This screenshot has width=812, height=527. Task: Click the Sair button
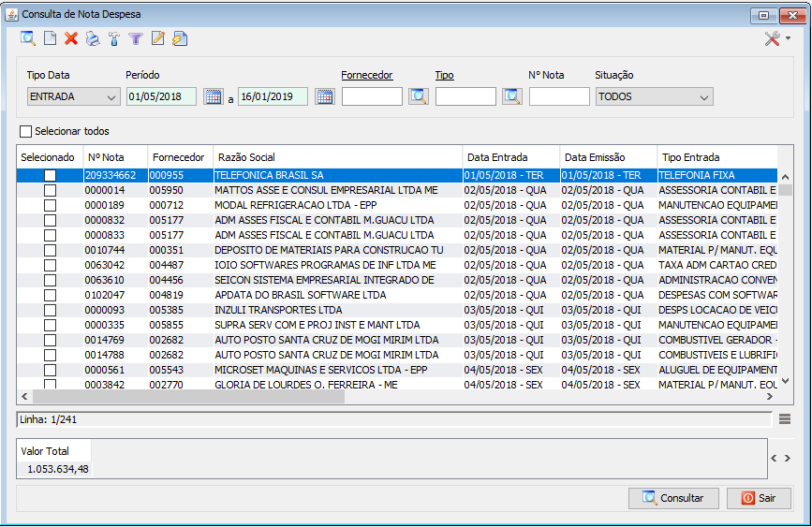coord(759,498)
